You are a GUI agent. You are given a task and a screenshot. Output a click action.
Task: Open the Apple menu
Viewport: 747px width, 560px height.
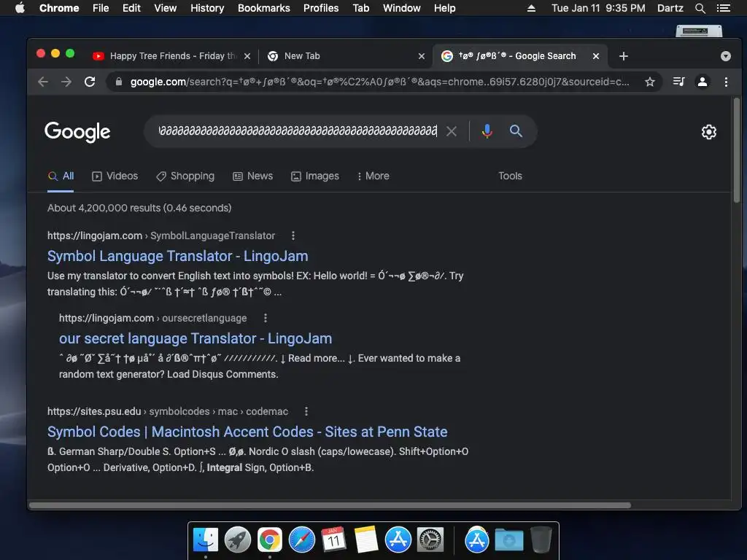point(20,8)
